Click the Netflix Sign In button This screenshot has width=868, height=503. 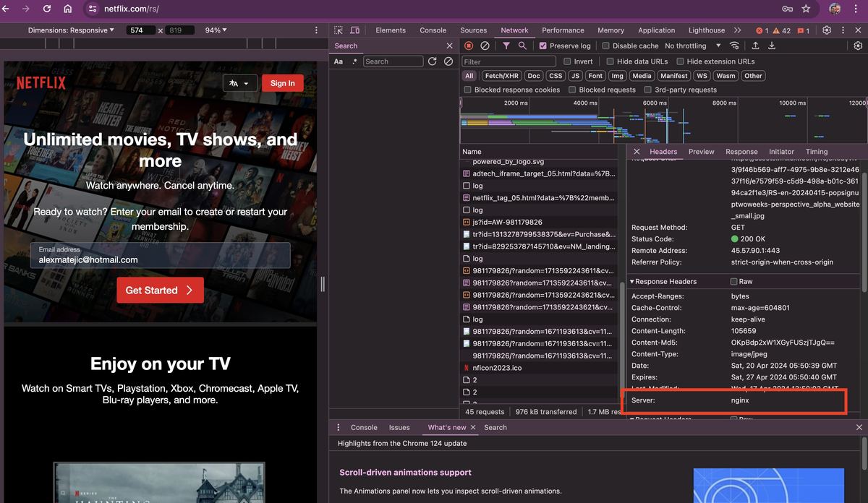(x=283, y=83)
